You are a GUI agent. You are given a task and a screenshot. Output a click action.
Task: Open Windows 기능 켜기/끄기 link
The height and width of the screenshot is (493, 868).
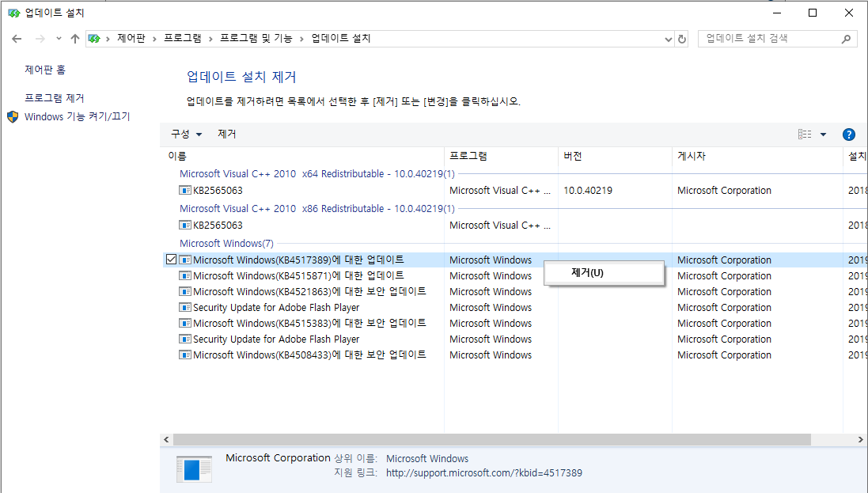pos(77,117)
